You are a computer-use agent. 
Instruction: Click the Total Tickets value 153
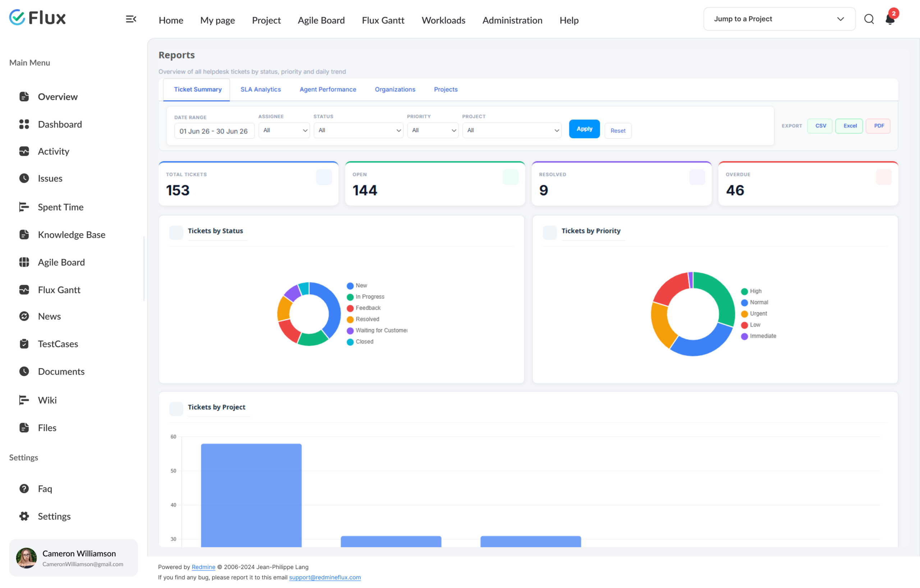[x=178, y=190]
